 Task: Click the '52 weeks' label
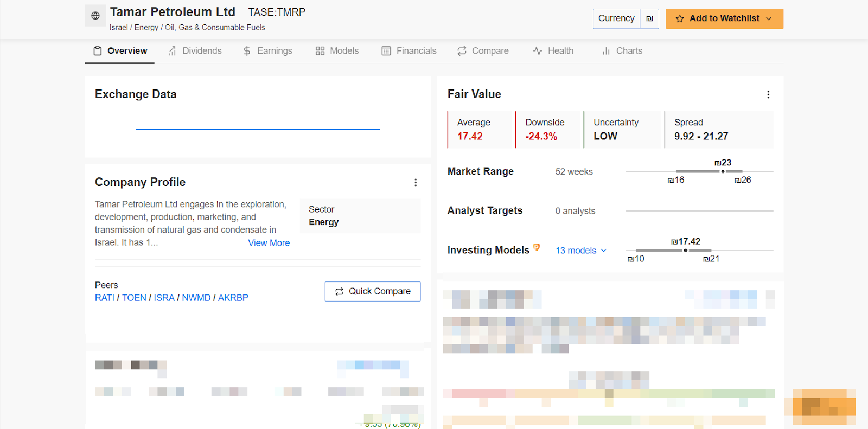574,172
